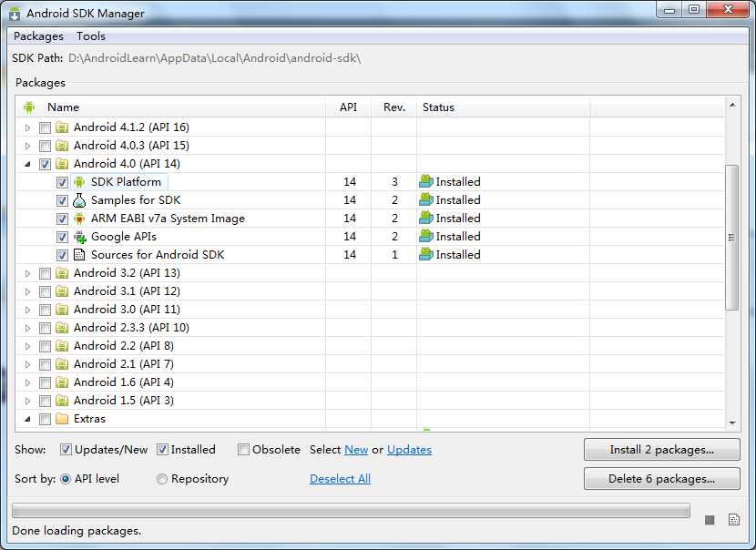Click the installed status icon for ARM EABI v7a
Image resolution: width=756 pixels, height=550 pixels.
tap(426, 219)
